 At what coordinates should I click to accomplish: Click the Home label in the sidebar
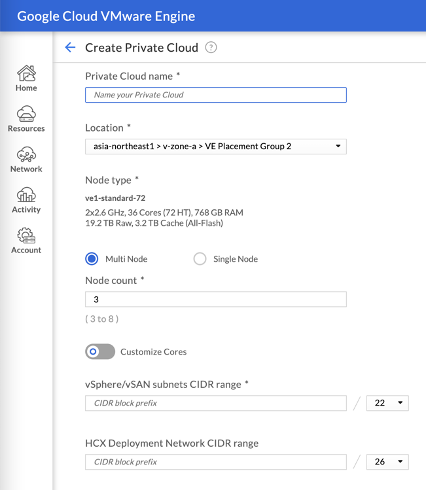point(26,88)
